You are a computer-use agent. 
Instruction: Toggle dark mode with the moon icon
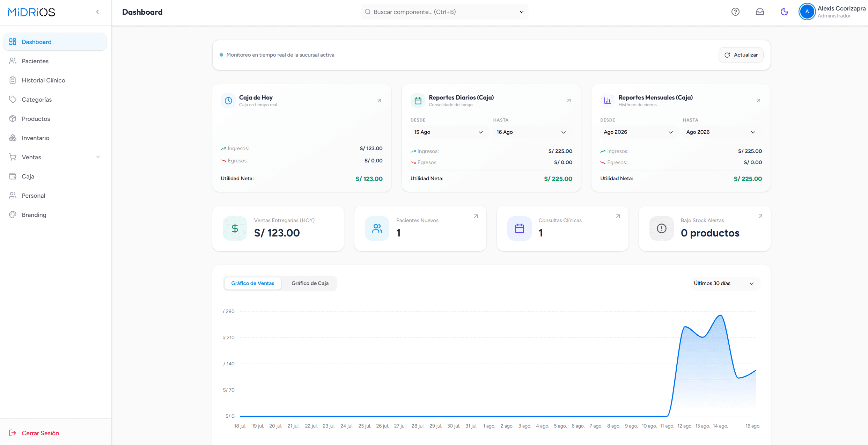(784, 12)
